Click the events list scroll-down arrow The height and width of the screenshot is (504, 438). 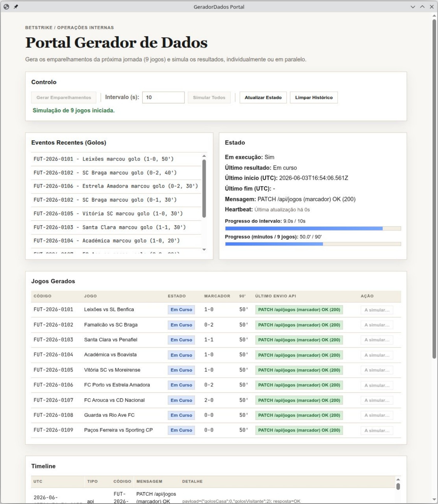[x=204, y=249]
